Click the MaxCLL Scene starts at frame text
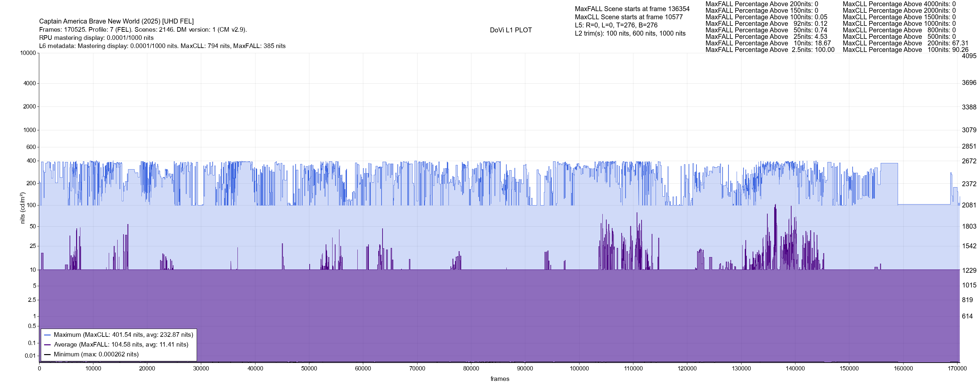980x392 pixels. pyautogui.click(x=629, y=17)
